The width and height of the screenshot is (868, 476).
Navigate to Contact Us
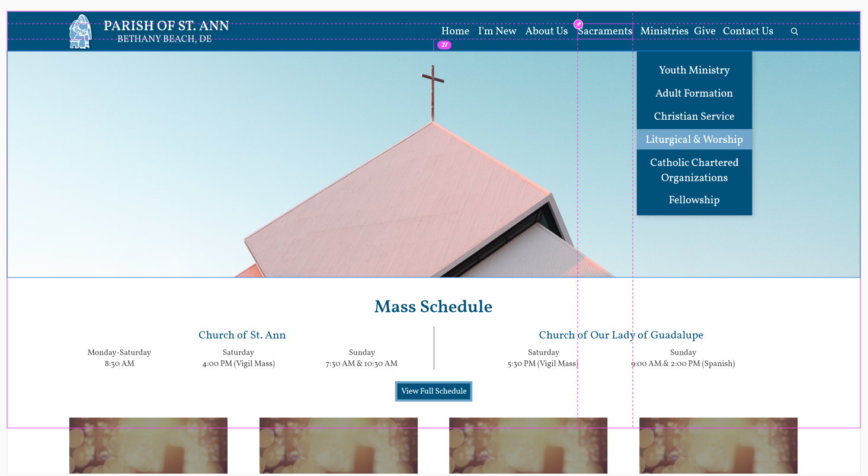coord(748,31)
